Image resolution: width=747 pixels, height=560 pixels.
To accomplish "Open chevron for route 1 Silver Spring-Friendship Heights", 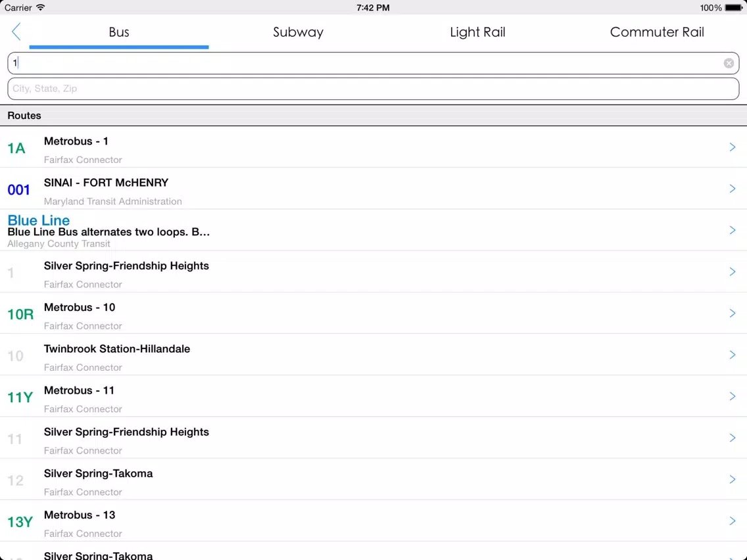I will point(733,271).
